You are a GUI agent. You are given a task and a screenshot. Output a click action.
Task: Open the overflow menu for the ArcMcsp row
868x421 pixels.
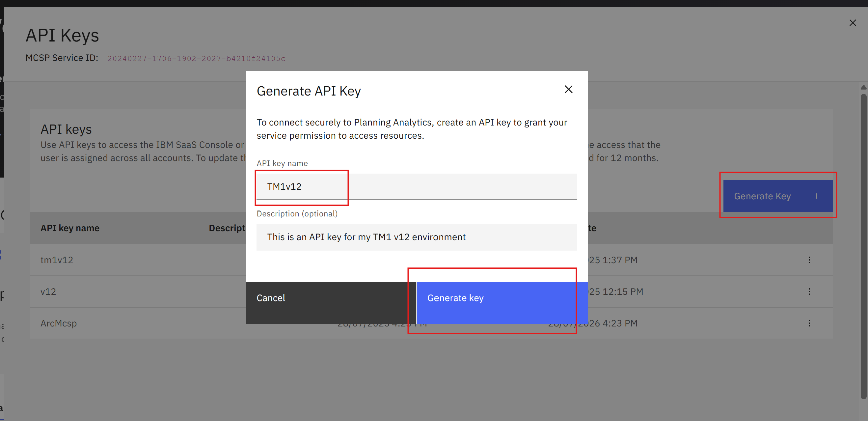(x=809, y=323)
